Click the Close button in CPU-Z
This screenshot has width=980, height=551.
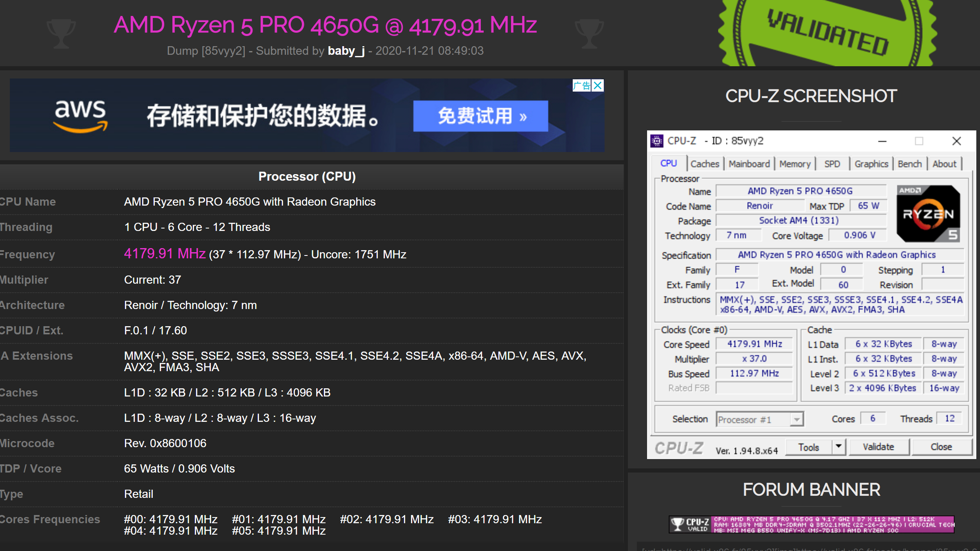pos(941,447)
